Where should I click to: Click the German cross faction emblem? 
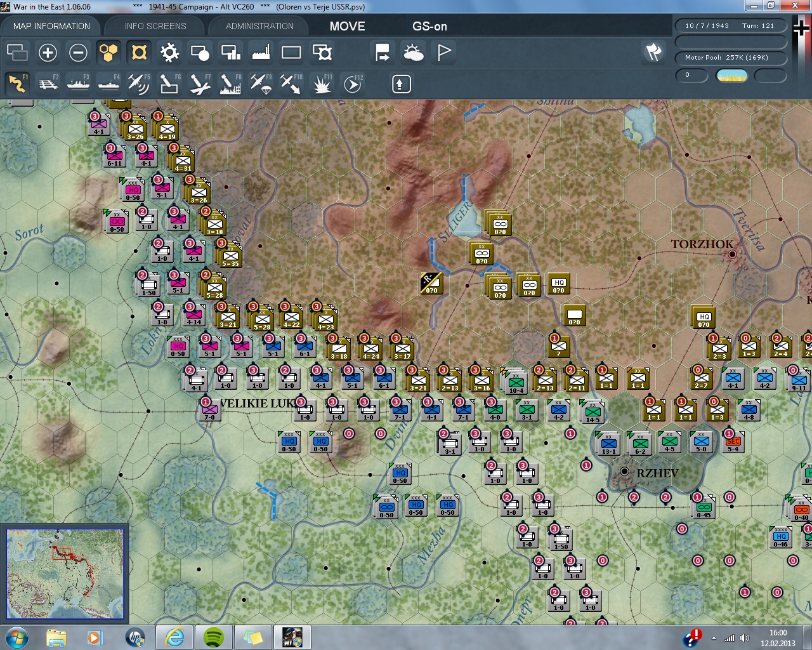(x=801, y=29)
